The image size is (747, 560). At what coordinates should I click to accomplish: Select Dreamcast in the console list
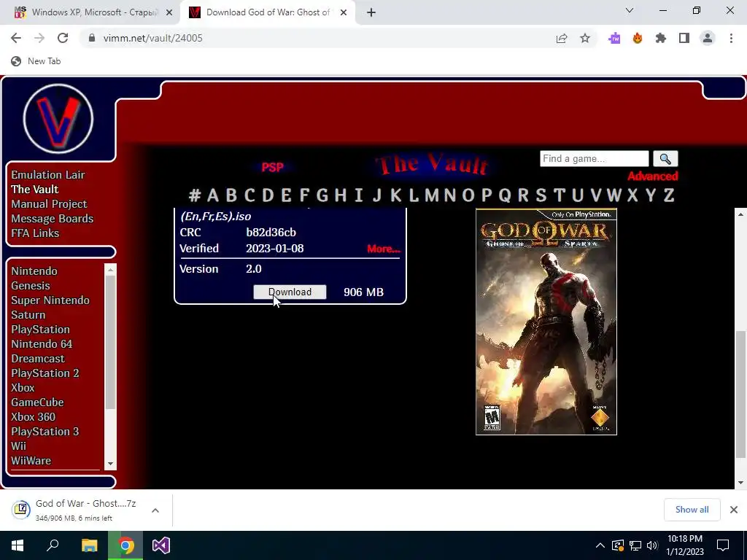(38, 359)
